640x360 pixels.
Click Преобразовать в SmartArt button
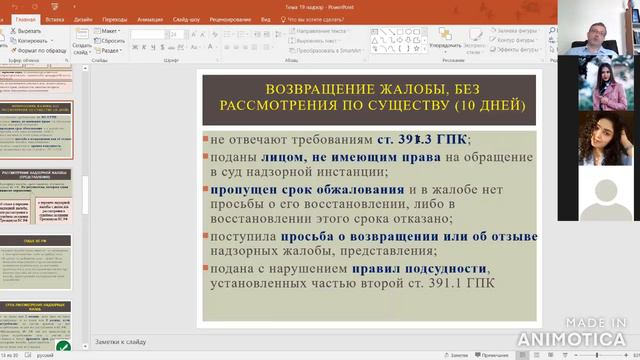pyautogui.click(x=326, y=51)
